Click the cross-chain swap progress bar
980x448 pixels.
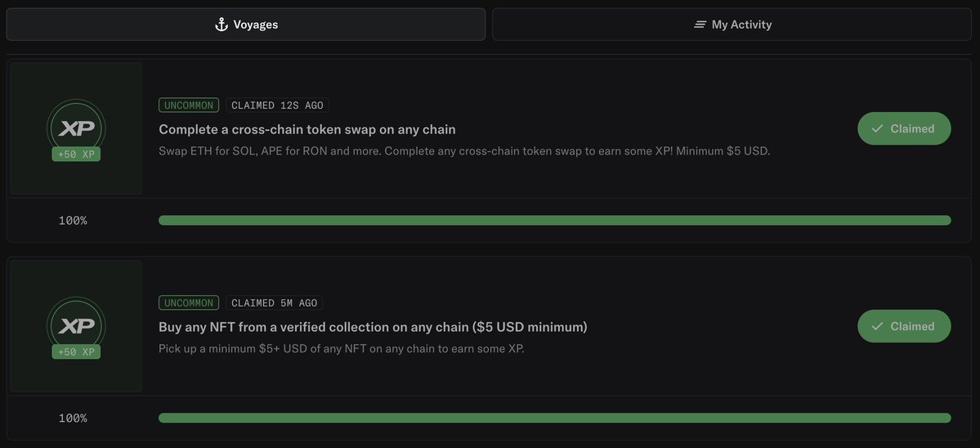coord(554,221)
